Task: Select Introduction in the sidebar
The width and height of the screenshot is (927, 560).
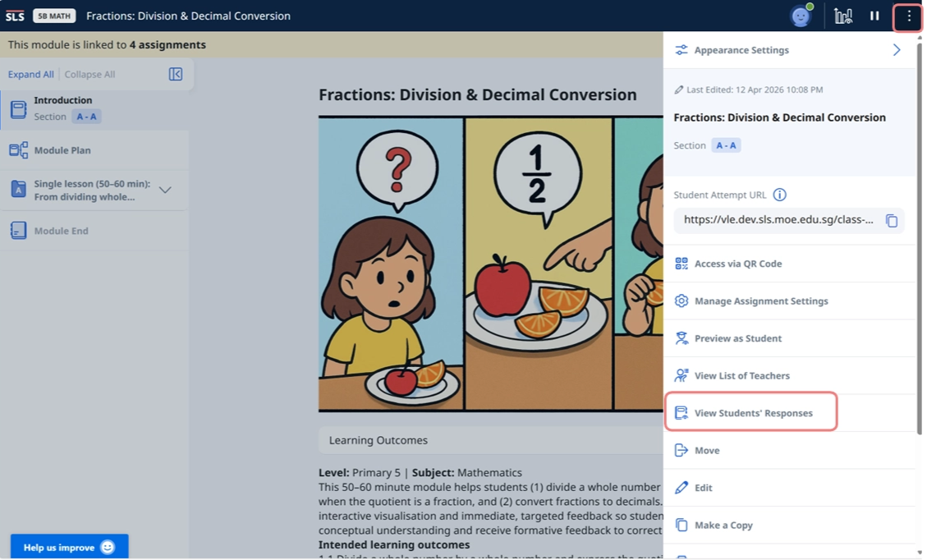Action: (94, 109)
